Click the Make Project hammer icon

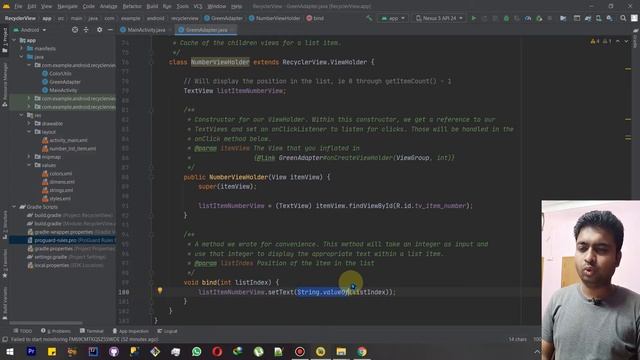369,18
